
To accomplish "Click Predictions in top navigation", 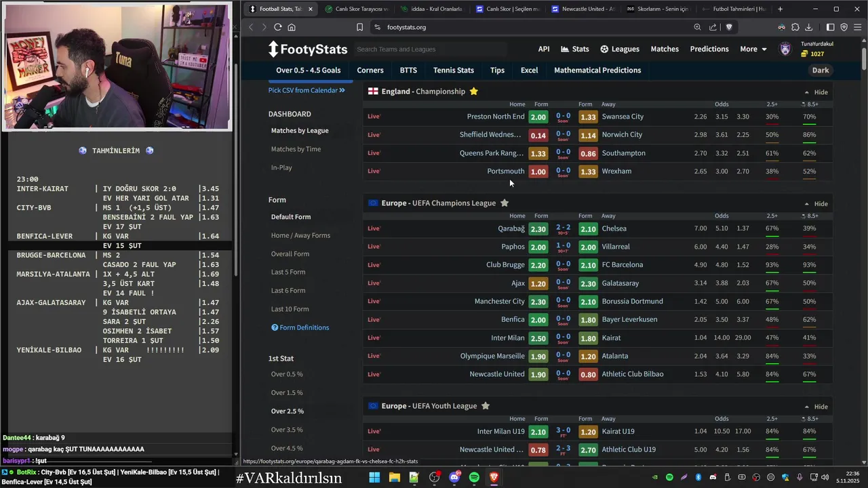I will pos(709,49).
